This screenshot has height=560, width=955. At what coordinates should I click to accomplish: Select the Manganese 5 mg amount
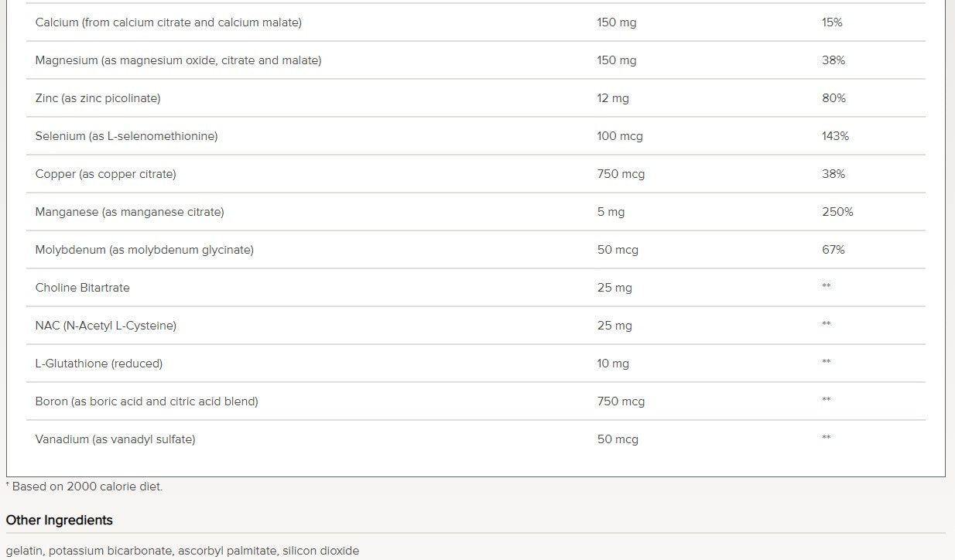tap(611, 212)
